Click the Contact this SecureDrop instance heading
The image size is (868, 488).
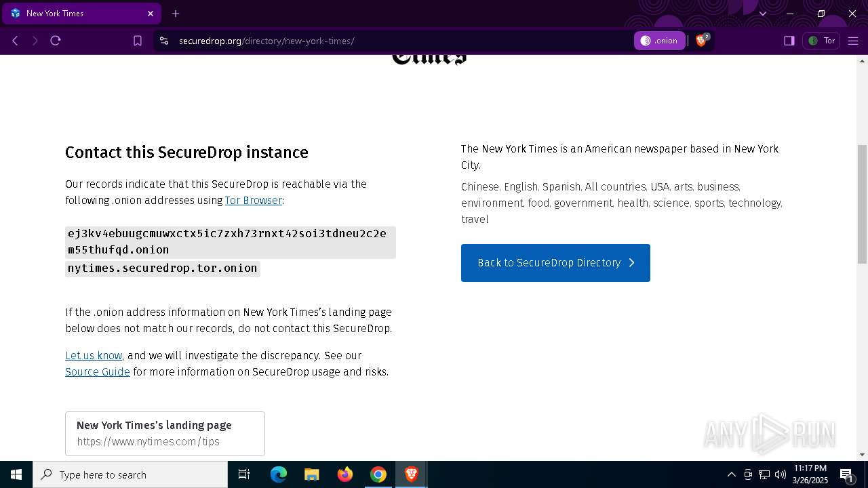pos(186,152)
